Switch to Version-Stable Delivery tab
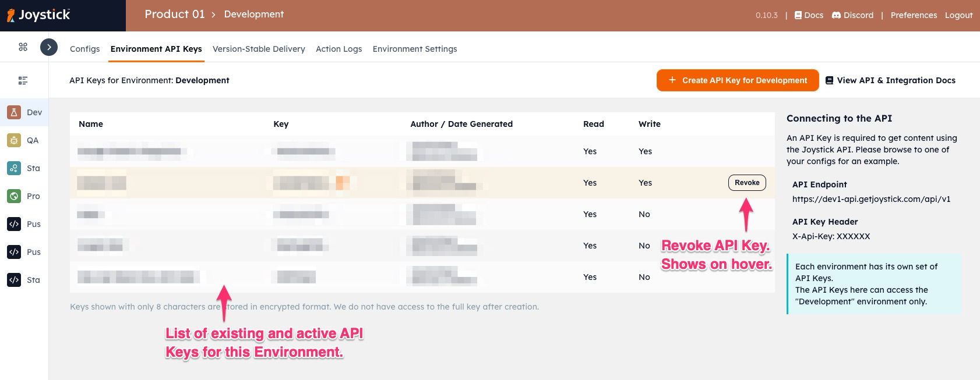The image size is (980, 380). 259,49
